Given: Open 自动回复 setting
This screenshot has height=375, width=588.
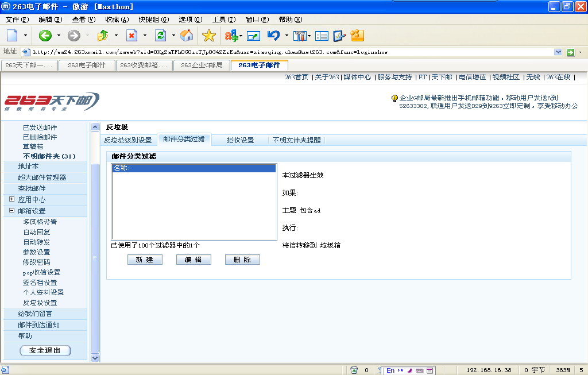Looking at the screenshot, I should (37, 232).
